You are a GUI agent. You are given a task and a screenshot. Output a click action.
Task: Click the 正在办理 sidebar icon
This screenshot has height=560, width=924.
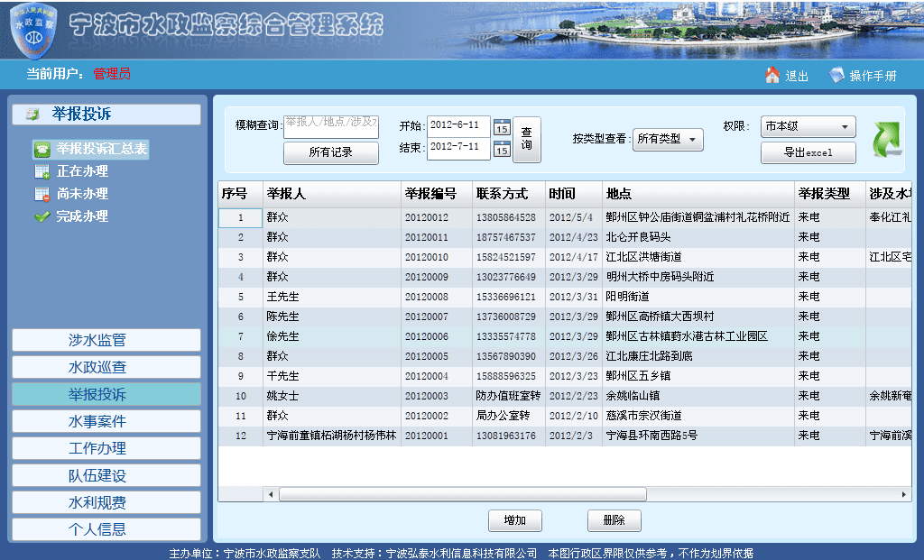(42, 171)
